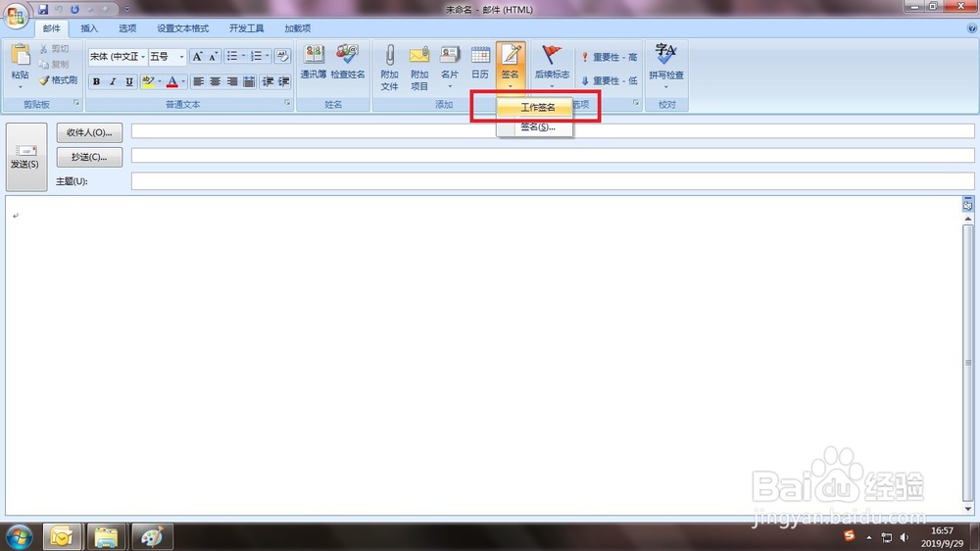Set 重要性 - 低 low importance
980x551 pixels.
point(610,80)
